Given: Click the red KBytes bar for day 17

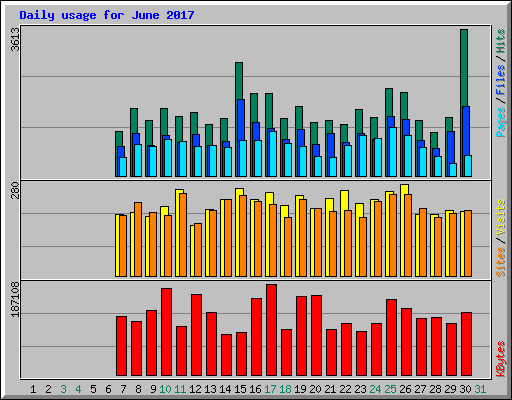Looking at the screenshot, I should point(271,330).
